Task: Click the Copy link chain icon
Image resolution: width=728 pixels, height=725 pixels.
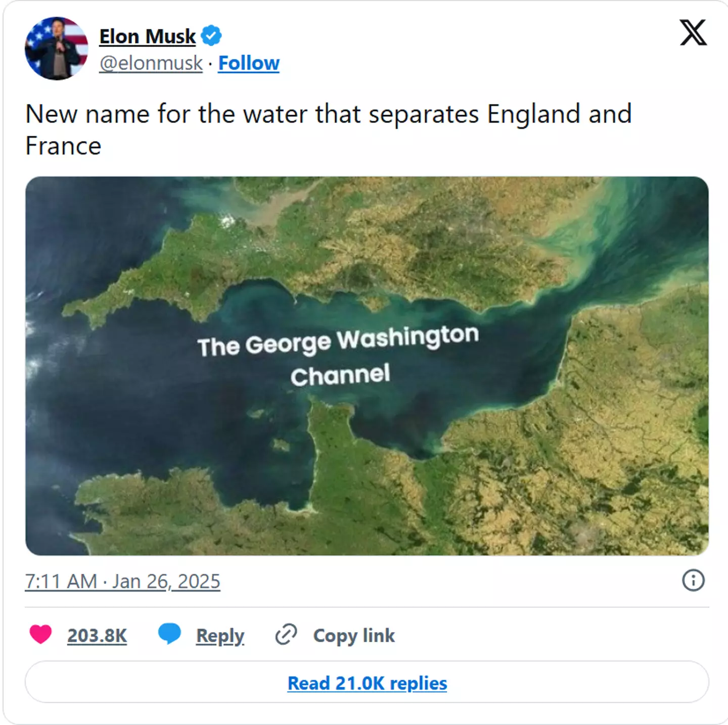Action: [x=287, y=636]
